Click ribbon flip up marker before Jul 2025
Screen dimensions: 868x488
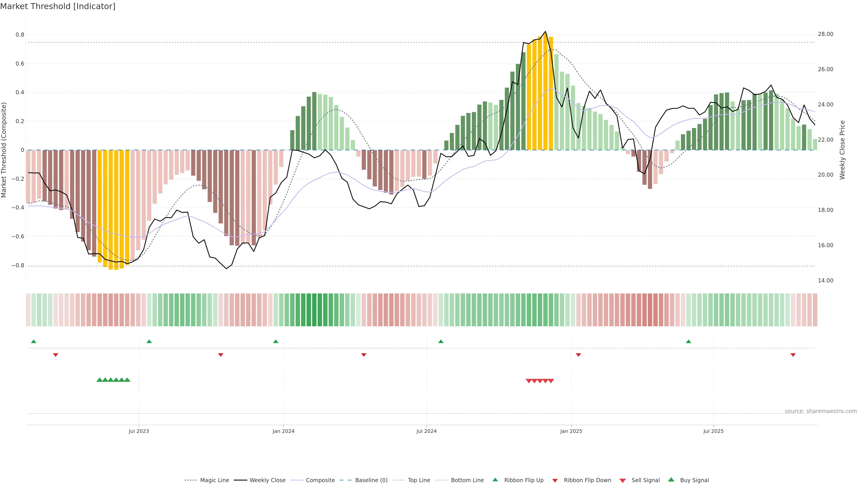(x=688, y=342)
